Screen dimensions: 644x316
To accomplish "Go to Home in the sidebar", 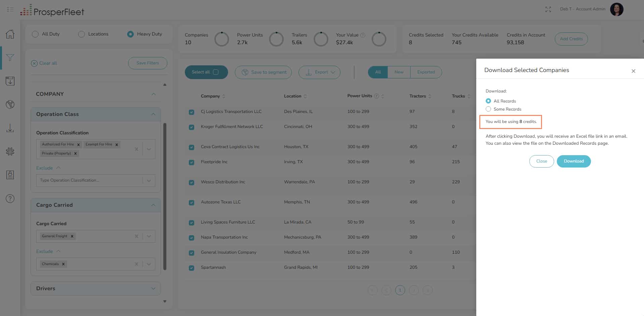I will (x=10, y=34).
